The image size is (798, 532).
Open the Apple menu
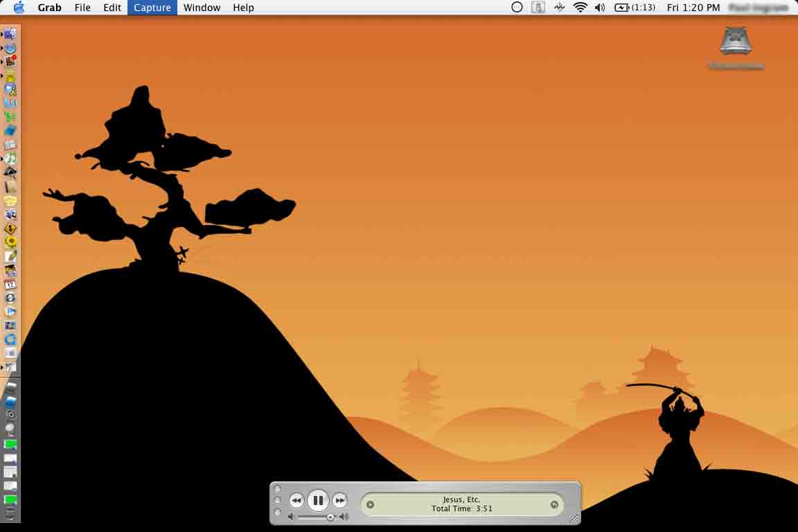(x=19, y=7)
